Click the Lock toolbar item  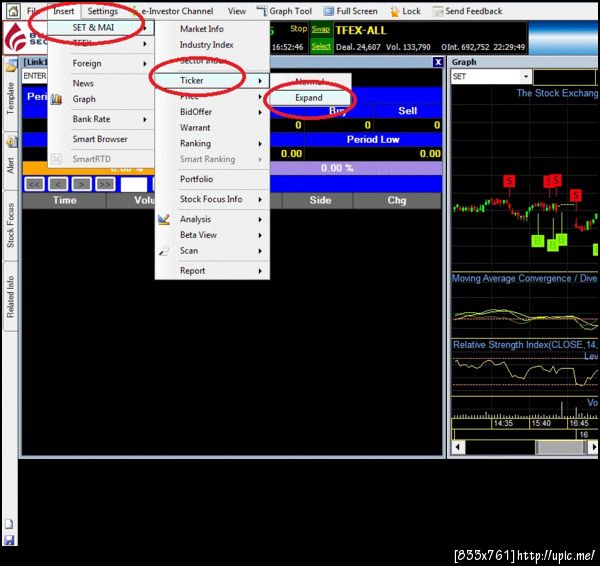point(406,11)
